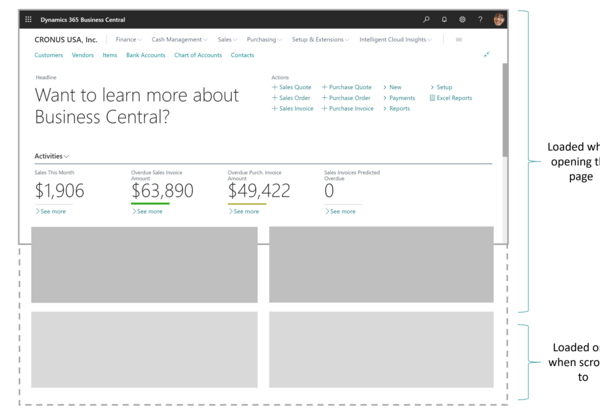The width and height of the screenshot is (600, 420).
Task: Open the app launcher waffle icon
Action: tap(28, 20)
